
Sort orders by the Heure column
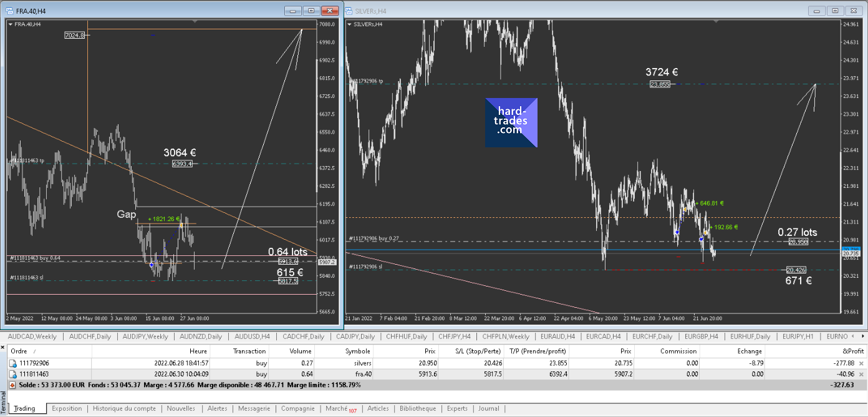point(151,351)
